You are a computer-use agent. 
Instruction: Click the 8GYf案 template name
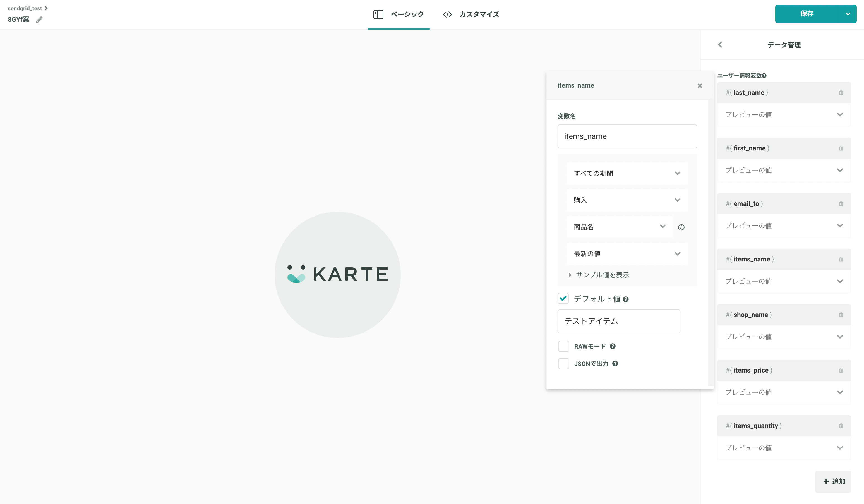point(18,20)
